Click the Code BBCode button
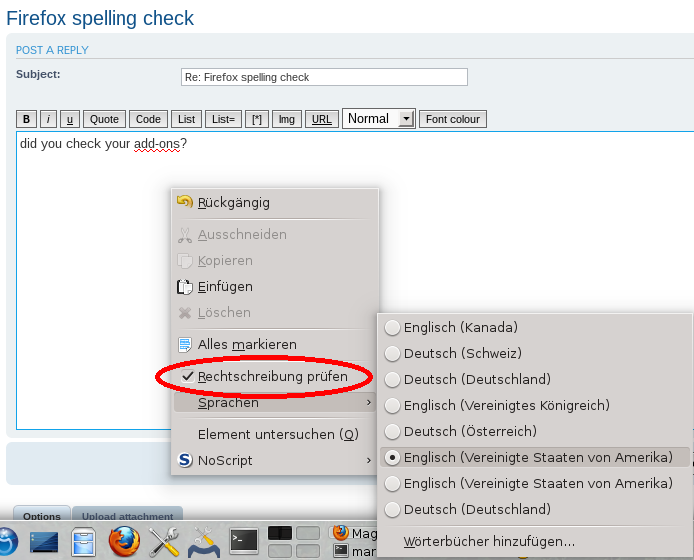Image resolution: width=694 pixels, height=560 pixels. click(x=148, y=119)
